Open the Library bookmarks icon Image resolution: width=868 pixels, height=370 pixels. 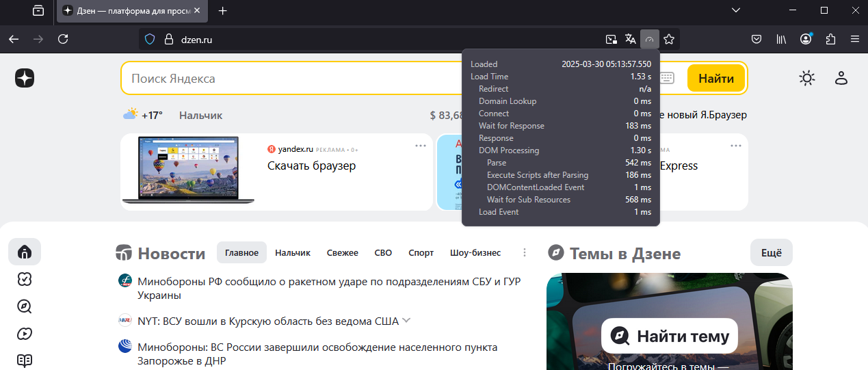(781, 40)
